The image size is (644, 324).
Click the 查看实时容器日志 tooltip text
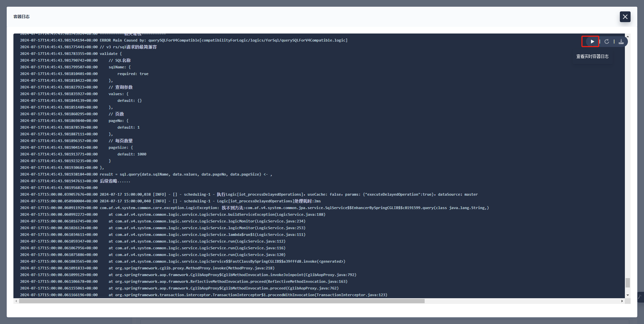(x=592, y=56)
